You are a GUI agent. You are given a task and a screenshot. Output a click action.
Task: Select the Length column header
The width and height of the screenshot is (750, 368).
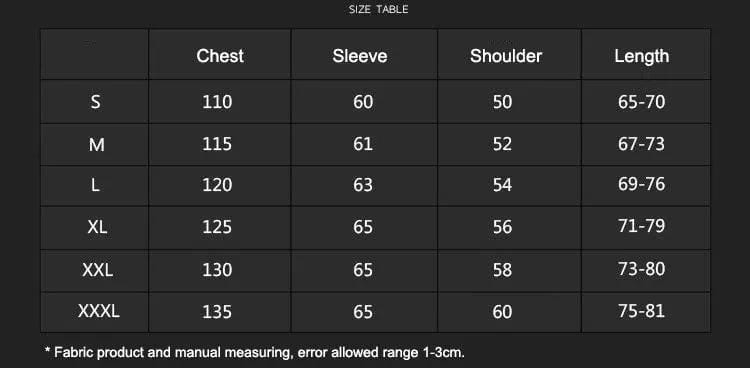coord(641,56)
